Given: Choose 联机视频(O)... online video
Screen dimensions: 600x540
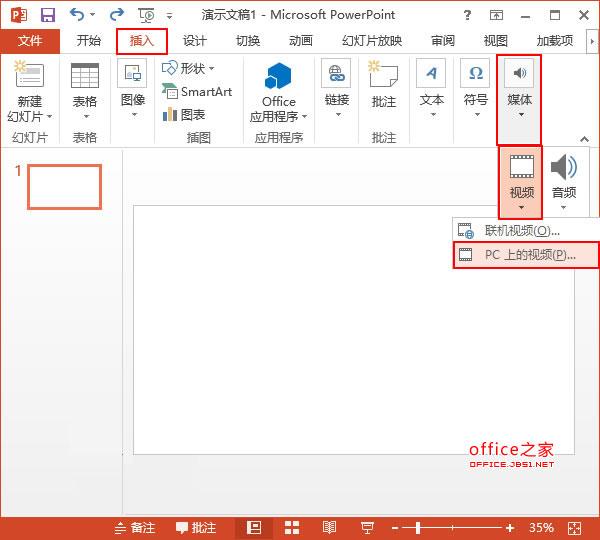Looking at the screenshot, I should tap(525, 230).
